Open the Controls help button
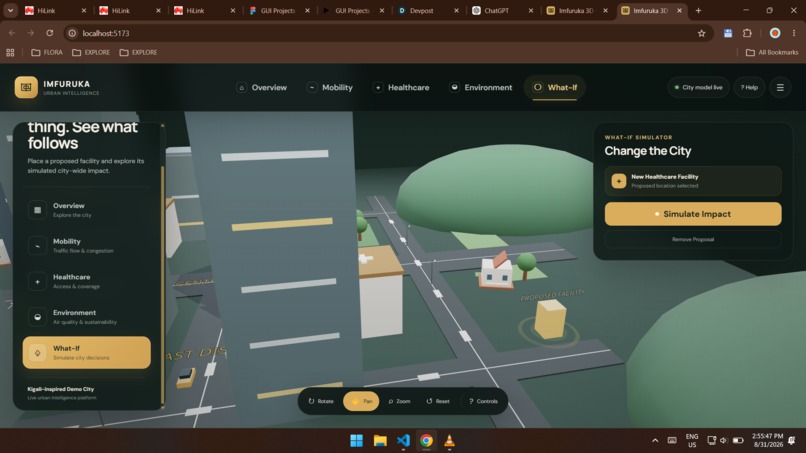The width and height of the screenshot is (806, 453). pyautogui.click(x=483, y=401)
